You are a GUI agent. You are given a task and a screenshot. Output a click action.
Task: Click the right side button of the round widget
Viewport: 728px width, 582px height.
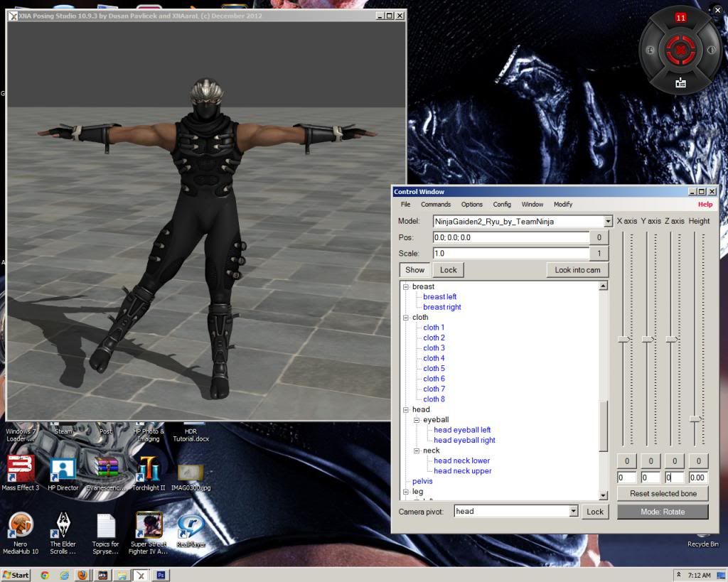tap(711, 50)
